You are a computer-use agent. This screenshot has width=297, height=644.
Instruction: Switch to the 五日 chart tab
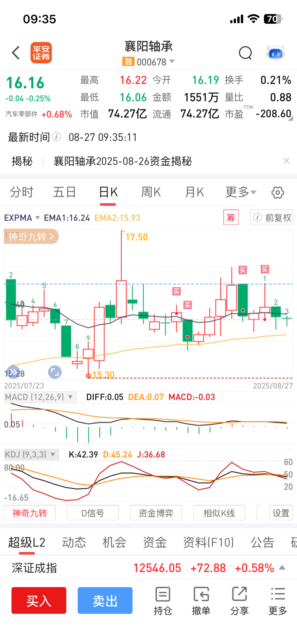coord(65,192)
